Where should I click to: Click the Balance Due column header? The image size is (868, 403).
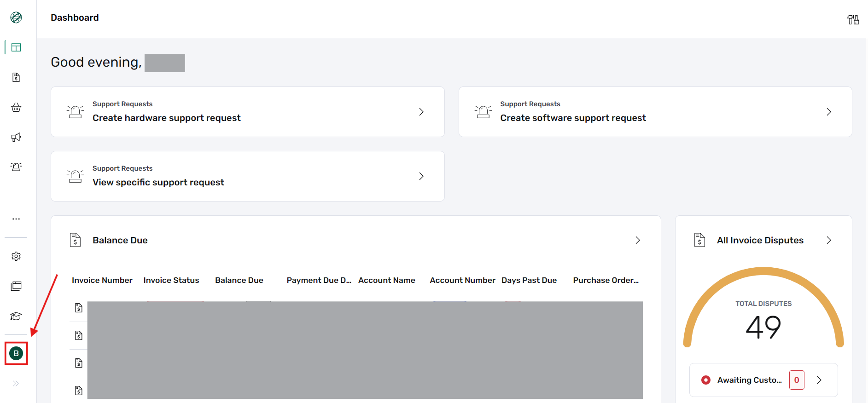click(239, 280)
